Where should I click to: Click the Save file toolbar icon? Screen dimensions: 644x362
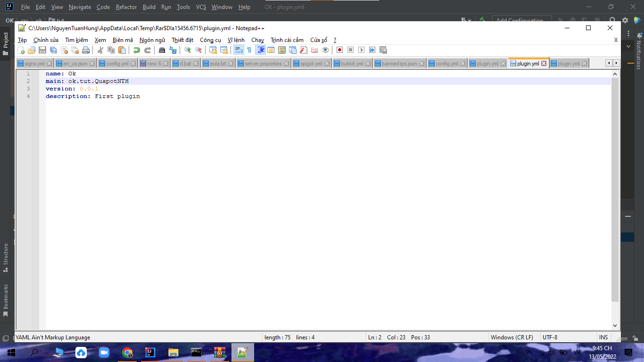pyautogui.click(x=42, y=50)
